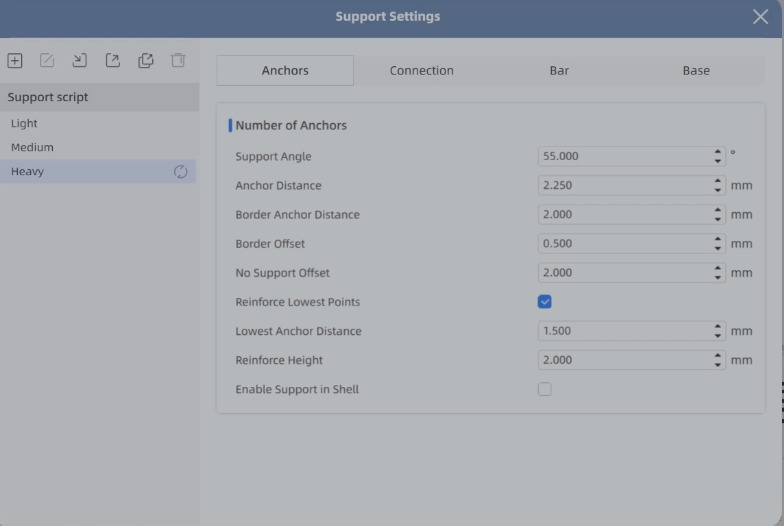
Task: Uncheck Reinforce Lowest Points checkbox
Action: pos(545,302)
